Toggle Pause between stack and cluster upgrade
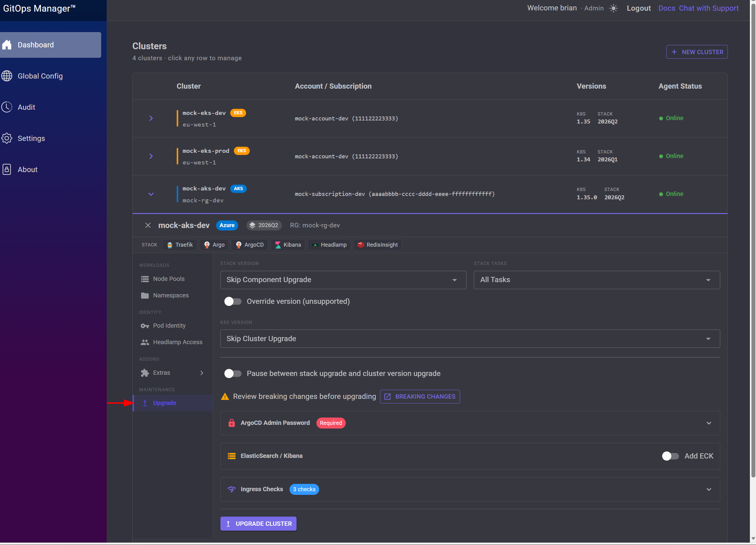This screenshot has width=756, height=545. 233,374
